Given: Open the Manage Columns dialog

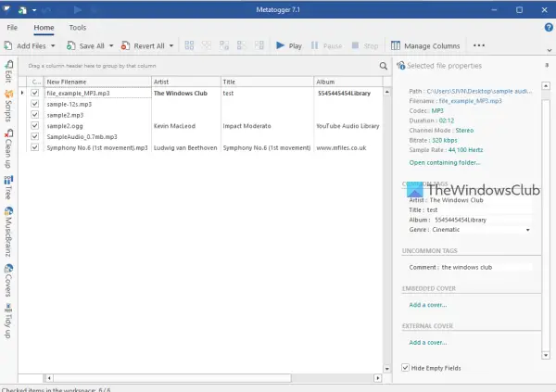Looking at the screenshot, I should point(425,45).
